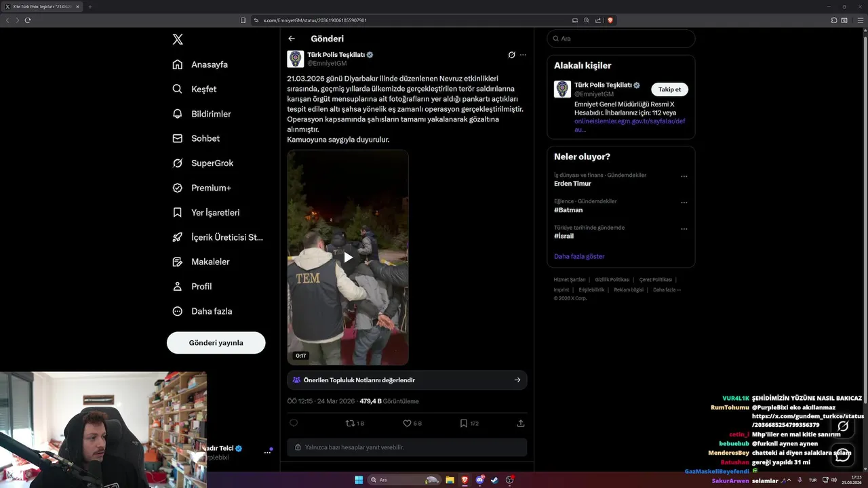The width and height of the screenshot is (868, 488).
Task: Expand the Daha fazla menu
Action: [x=202, y=311]
